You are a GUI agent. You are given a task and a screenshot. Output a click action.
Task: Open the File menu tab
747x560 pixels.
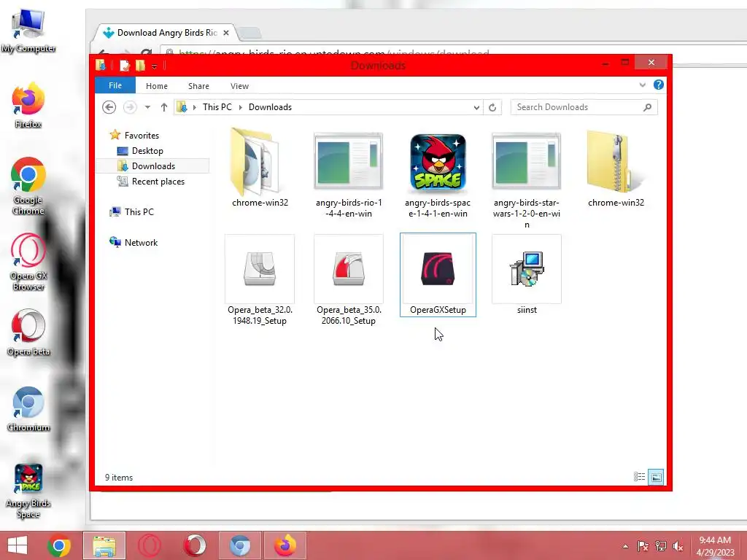pos(115,85)
